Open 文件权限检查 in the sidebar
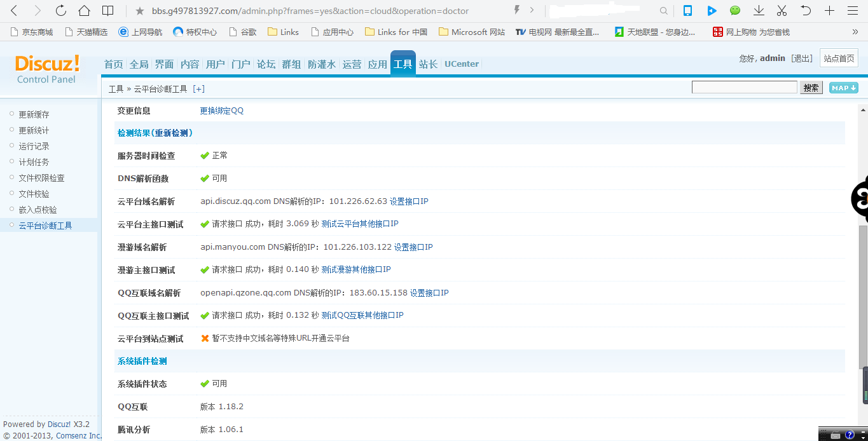The image size is (868, 441). click(x=41, y=178)
